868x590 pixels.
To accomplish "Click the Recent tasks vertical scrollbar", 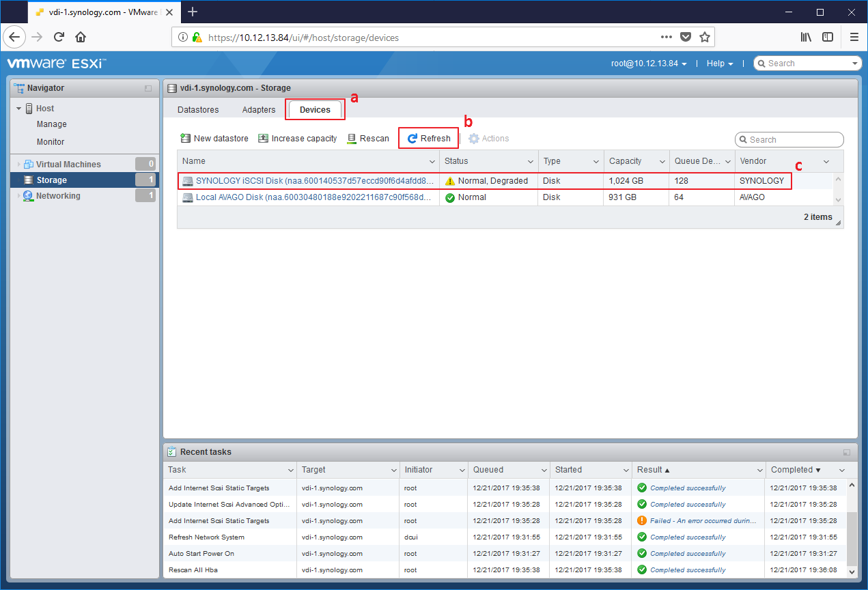I will (852, 539).
